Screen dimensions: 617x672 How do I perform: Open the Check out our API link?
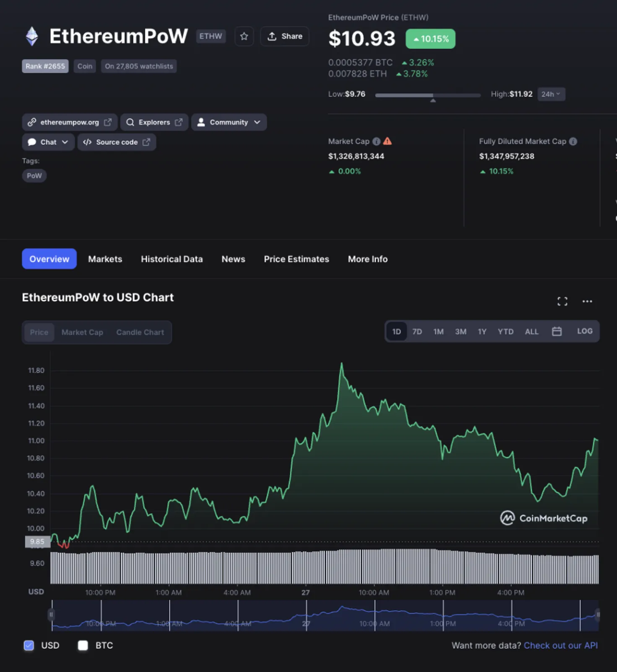pos(561,645)
